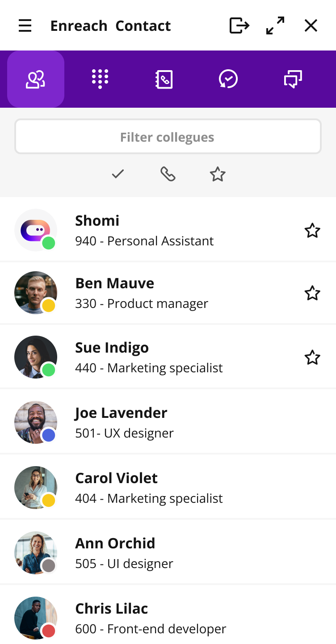Image resolution: width=336 pixels, height=644 pixels.
Task: Mark Sue Indigo as favorite
Action: coord(312,358)
